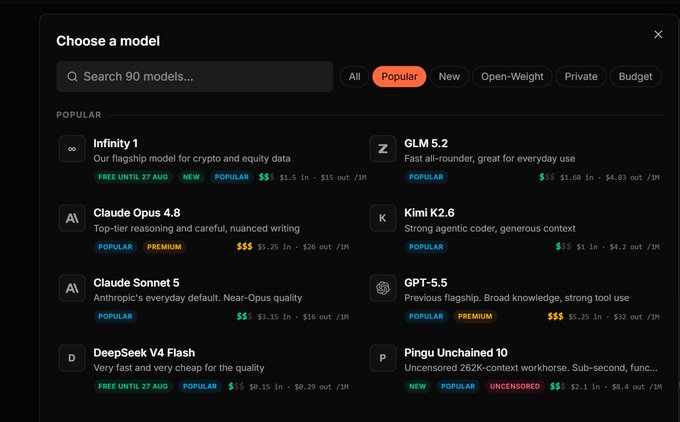680x422 pixels.
Task: Switch to the New filter tab
Action: point(449,77)
